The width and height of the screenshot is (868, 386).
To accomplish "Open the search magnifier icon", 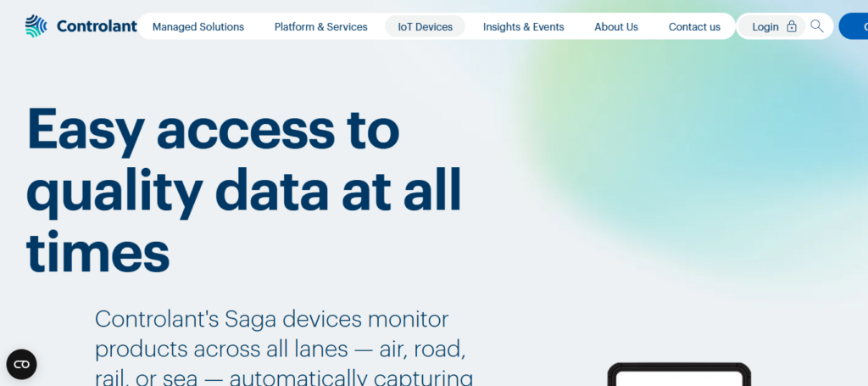I will pyautogui.click(x=816, y=26).
